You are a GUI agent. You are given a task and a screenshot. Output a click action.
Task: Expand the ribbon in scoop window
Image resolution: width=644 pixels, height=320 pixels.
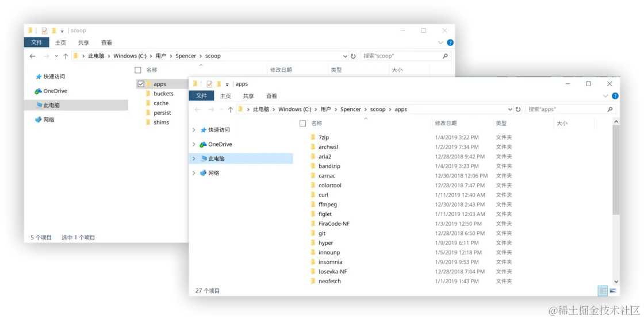pos(440,43)
